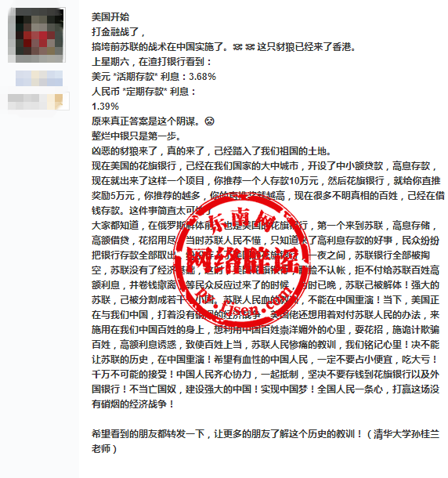Click the 1.39% interest rate line
Image resolution: width=448 pixels, height=478 pixels.
[105, 107]
